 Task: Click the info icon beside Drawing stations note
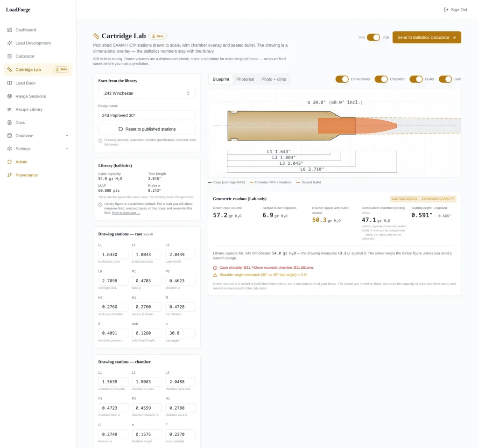pos(100,140)
